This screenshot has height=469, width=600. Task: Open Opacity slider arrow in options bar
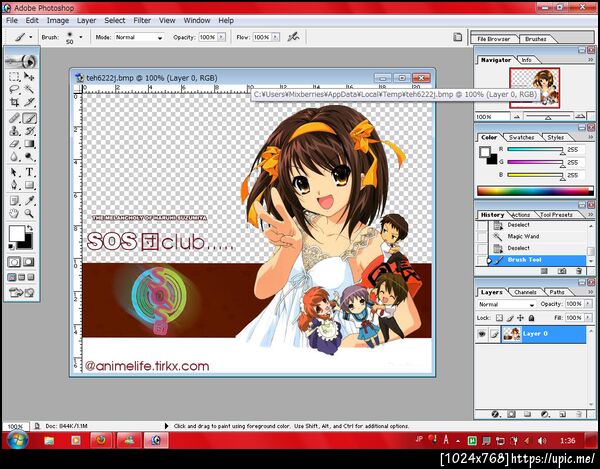click(222, 37)
